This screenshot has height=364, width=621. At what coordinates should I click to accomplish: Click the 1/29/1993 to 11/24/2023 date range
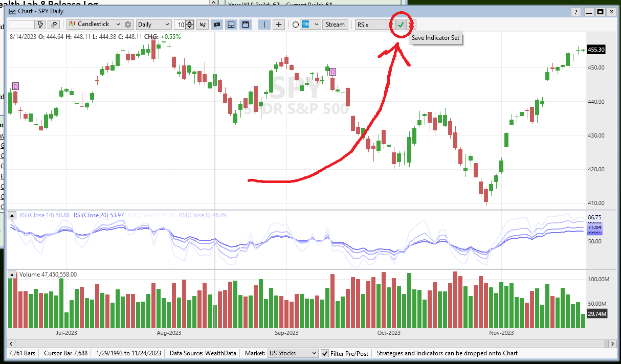(128, 353)
